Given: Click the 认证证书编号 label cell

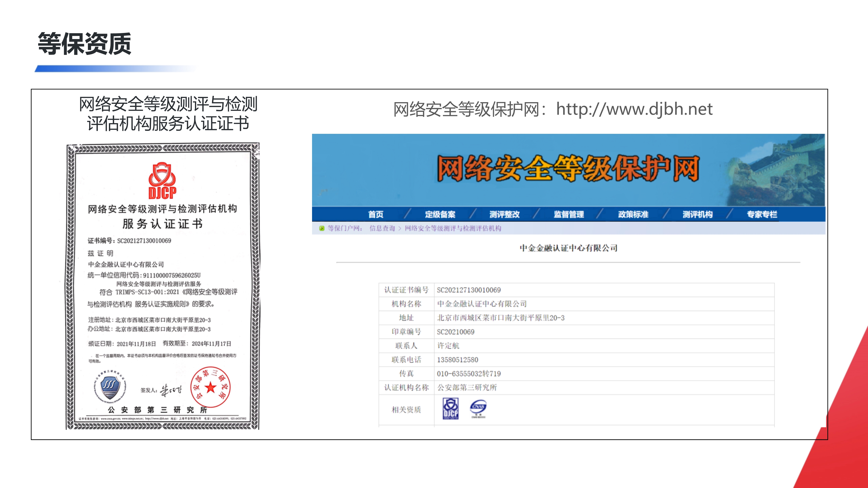Looking at the screenshot, I should (406, 290).
